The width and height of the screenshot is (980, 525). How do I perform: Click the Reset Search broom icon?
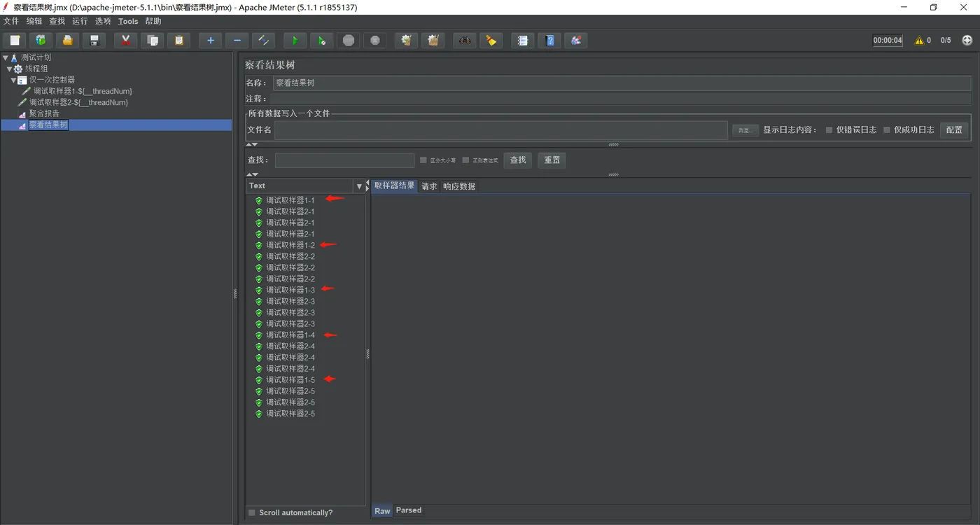pyautogui.click(x=491, y=41)
